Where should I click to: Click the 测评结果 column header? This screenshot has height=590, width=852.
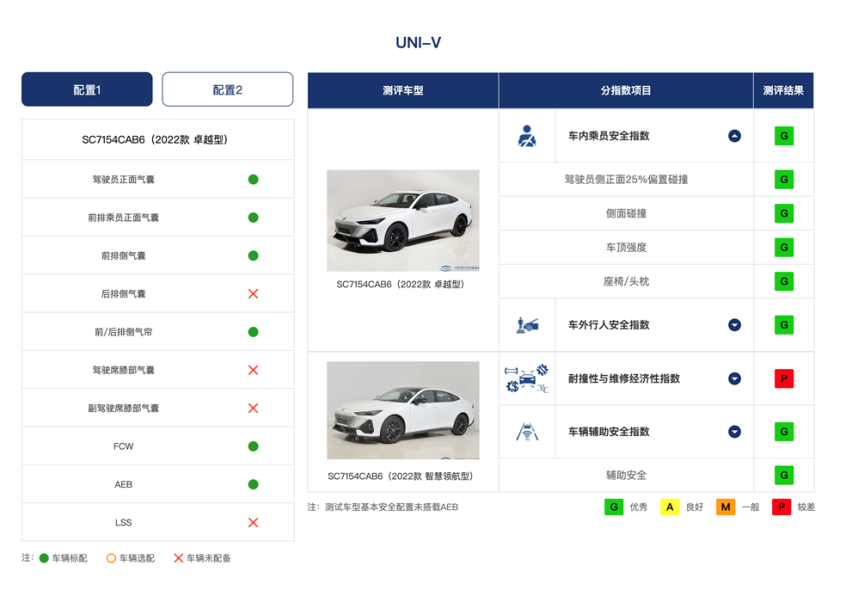point(784,90)
